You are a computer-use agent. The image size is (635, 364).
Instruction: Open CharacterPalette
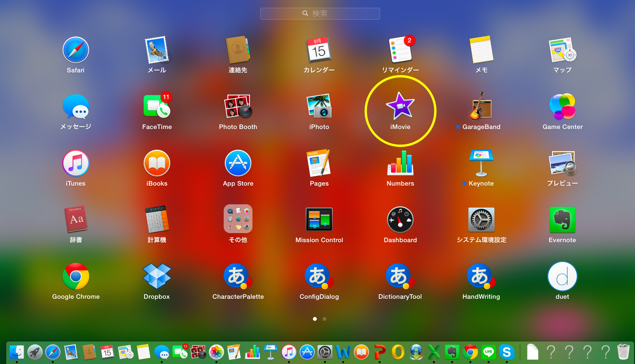pyautogui.click(x=238, y=276)
